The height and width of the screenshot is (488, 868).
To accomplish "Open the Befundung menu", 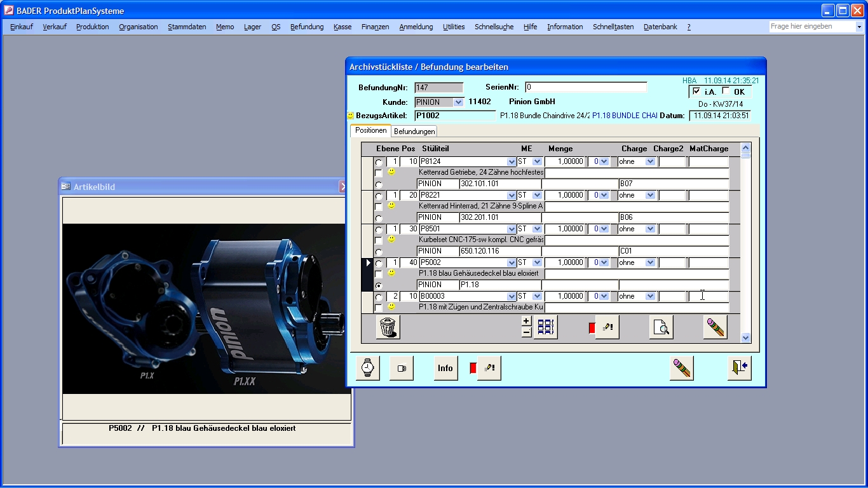I will [x=307, y=27].
